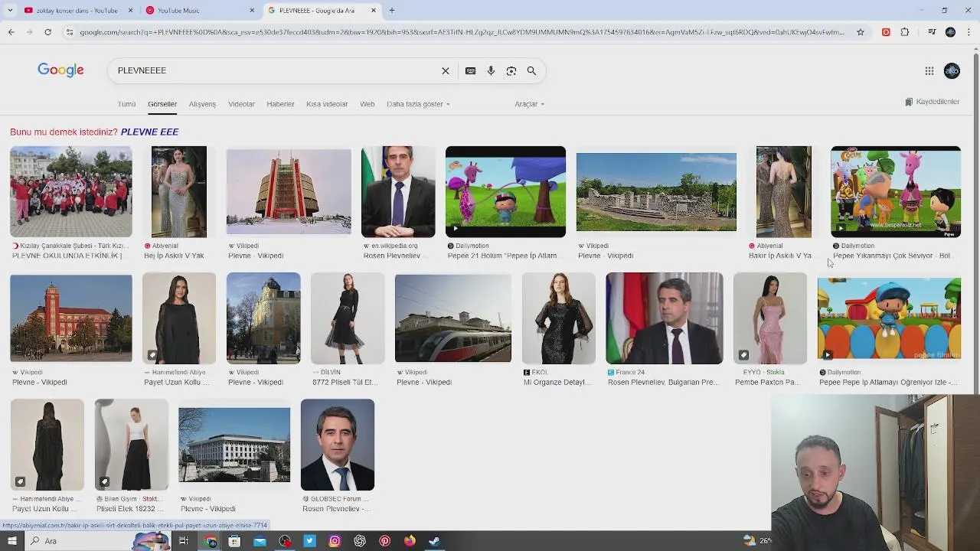Open the pink Paxton dress EYYO thumbnail

pyautogui.click(x=770, y=318)
